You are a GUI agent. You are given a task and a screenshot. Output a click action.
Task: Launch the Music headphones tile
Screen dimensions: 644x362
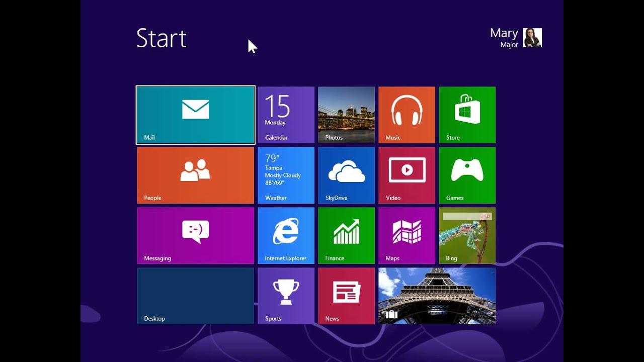407,115
